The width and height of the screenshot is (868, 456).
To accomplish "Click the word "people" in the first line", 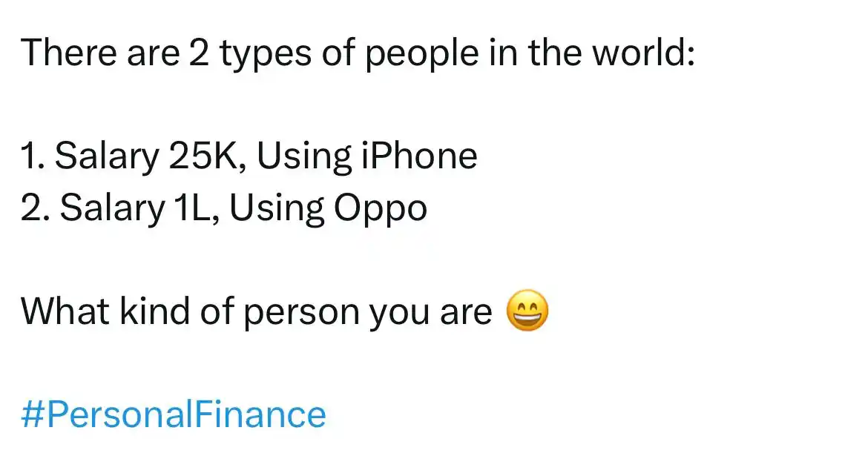I will click(414, 53).
